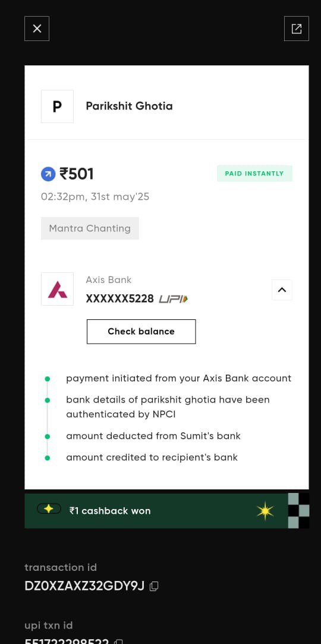Open the Parikshit Ghotia avatar tile
Image resolution: width=321 pixels, height=644 pixels.
point(58,106)
